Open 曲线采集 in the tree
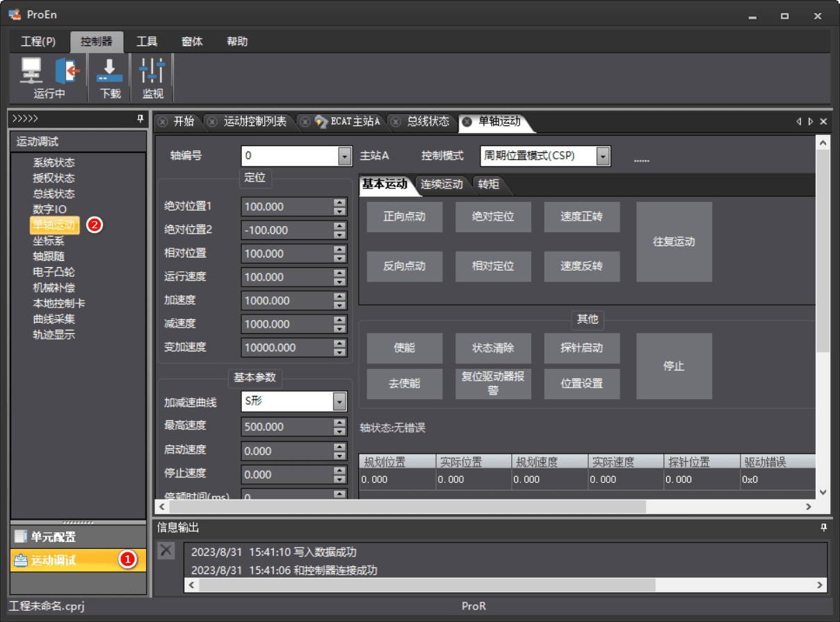840x622 pixels. click(x=54, y=319)
